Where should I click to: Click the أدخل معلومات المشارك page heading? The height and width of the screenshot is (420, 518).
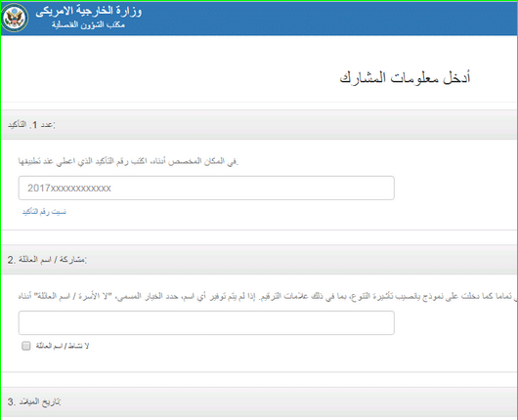click(405, 78)
